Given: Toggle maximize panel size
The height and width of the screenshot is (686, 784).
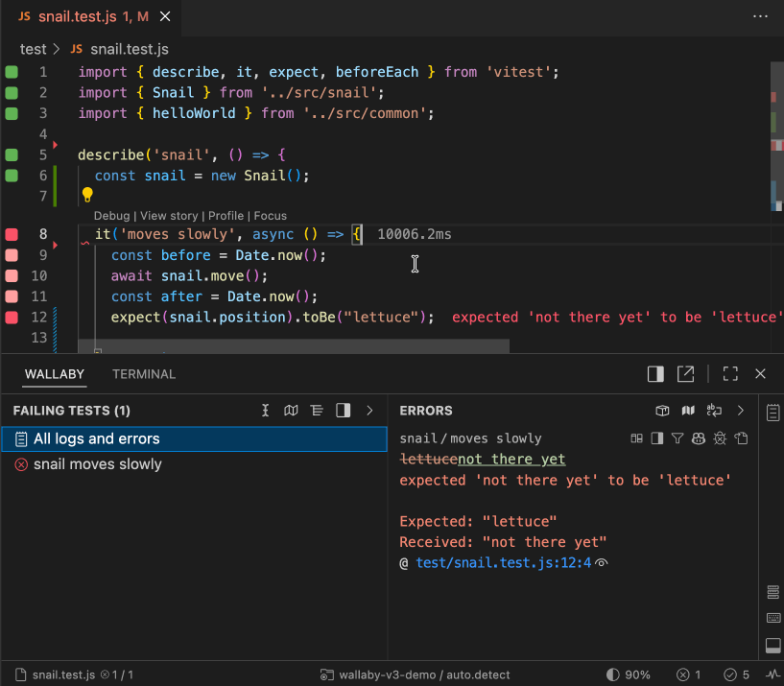Looking at the screenshot, I should pos(730,374).
